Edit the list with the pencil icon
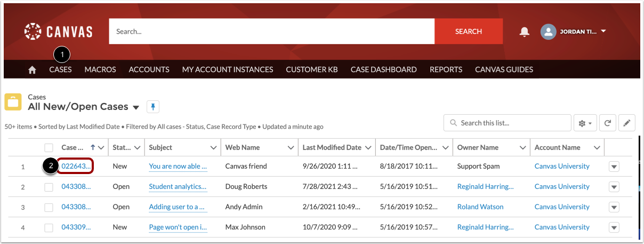Viewport: 644px width, 244px height. pyautogui.click(x=627, y=123)
